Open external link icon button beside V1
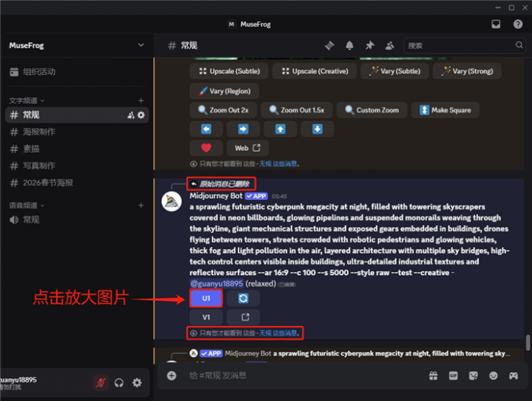The height and width of the screenshot is (401, 532). (x=243, y=317)
